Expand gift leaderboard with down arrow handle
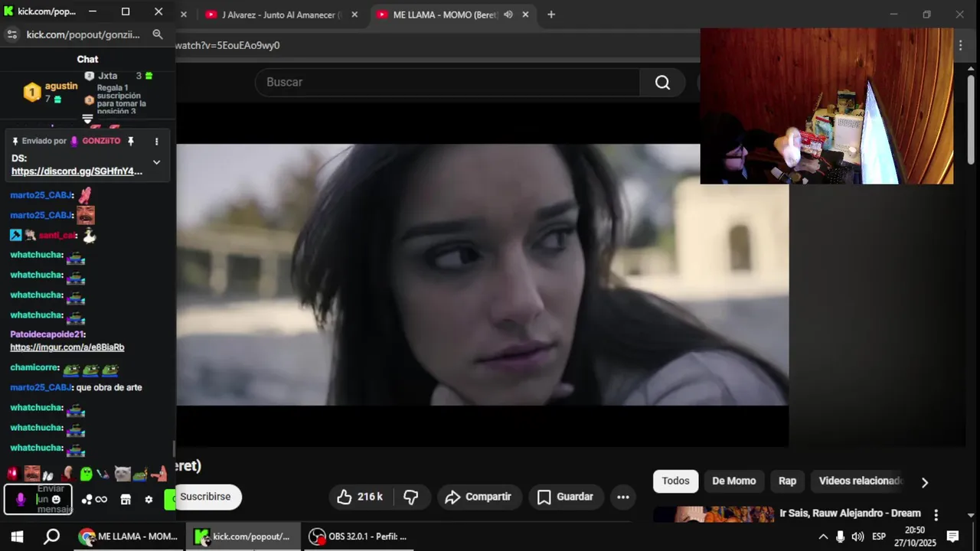 click(87, 119)
